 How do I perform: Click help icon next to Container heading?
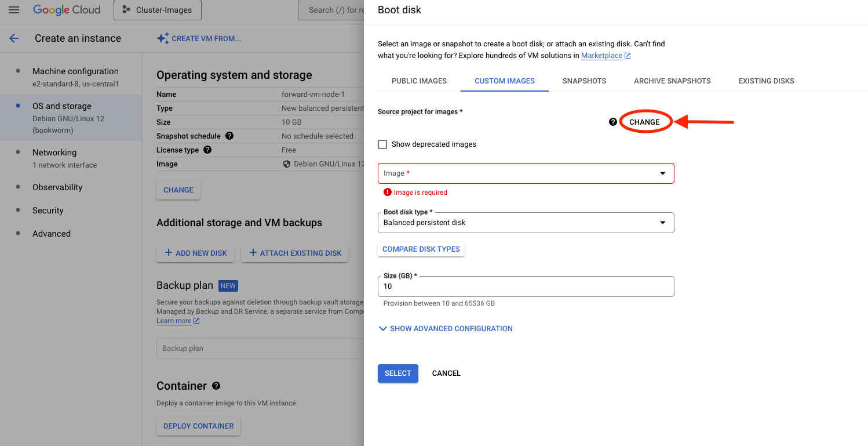click(x=216, y=386)
